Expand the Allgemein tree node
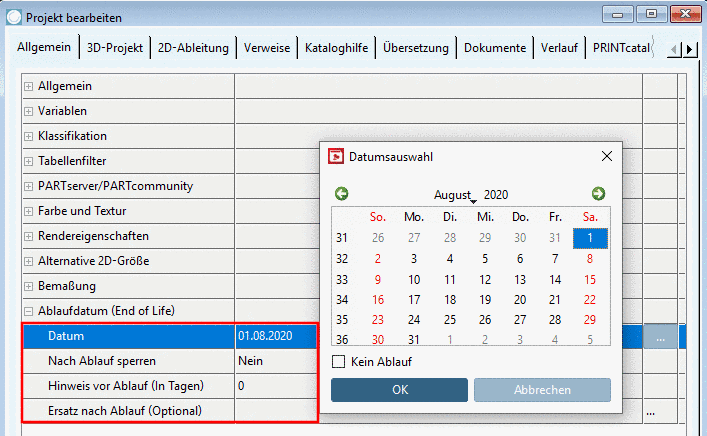 point(28,86)
